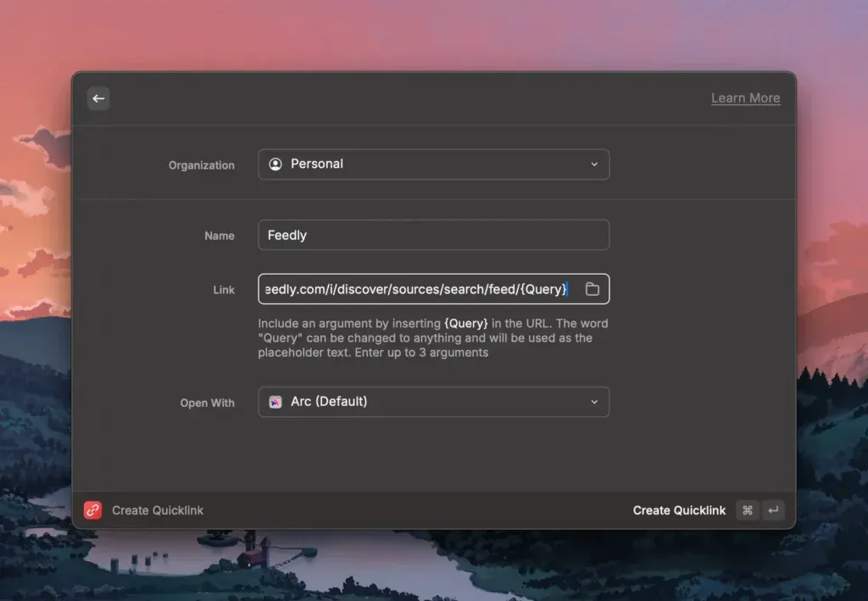Image resolution: width=868 pixels, height=601 pixels.
Task: Focus the Name field containing Feedly
Action: 433,235
